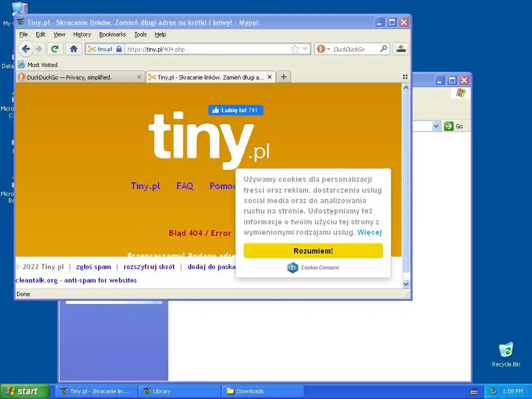Viewport: 532px width, 399px height.
Task: Click into the URL address field
Action: [208, 49]
